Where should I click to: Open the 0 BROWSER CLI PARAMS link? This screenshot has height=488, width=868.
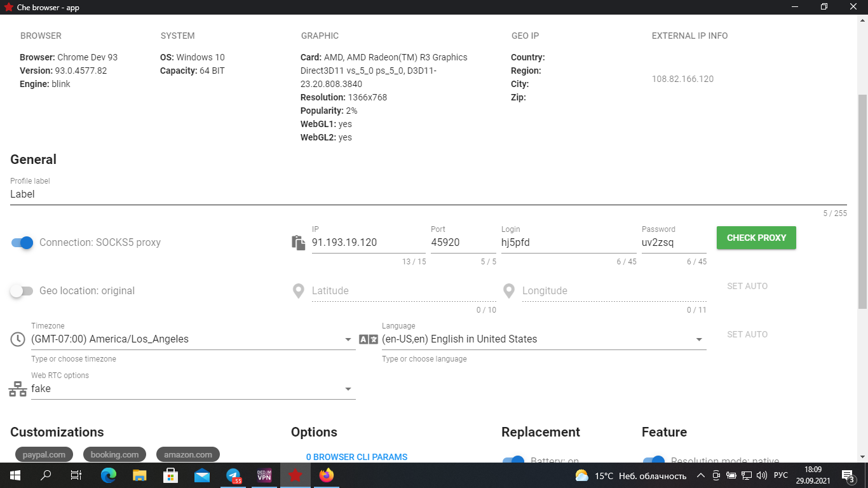point(356,457)
